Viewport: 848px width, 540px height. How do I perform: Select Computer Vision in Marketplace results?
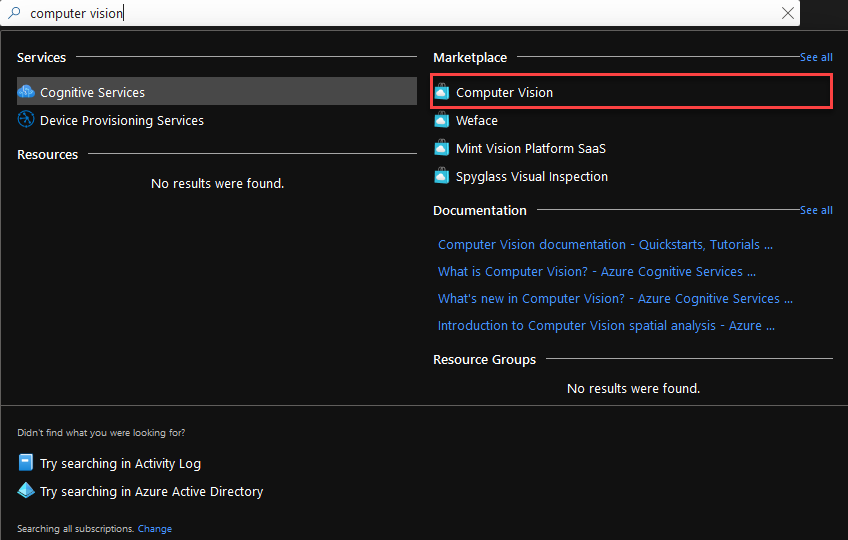[504, 92]
